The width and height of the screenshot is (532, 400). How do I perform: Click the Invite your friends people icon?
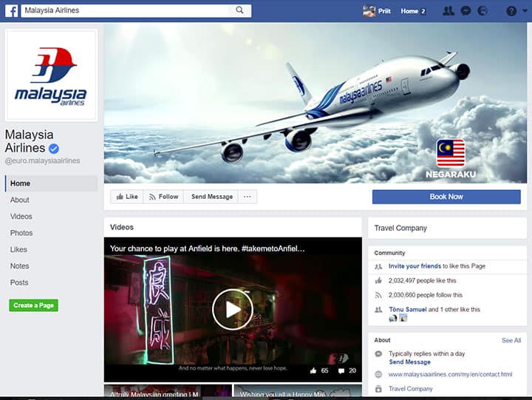coord(378,267)
